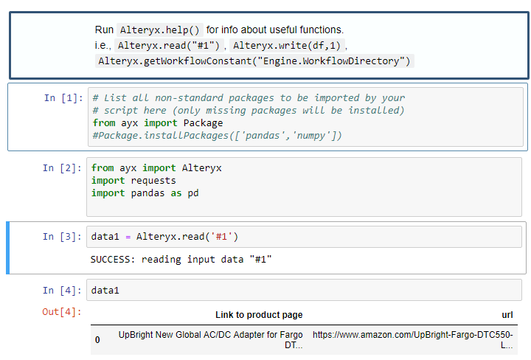Image resolution: width=531 pixels, height=360 pixels.
Task: Click the SUCCESS: reading input data "#1" output
Action: coord(181,260)
